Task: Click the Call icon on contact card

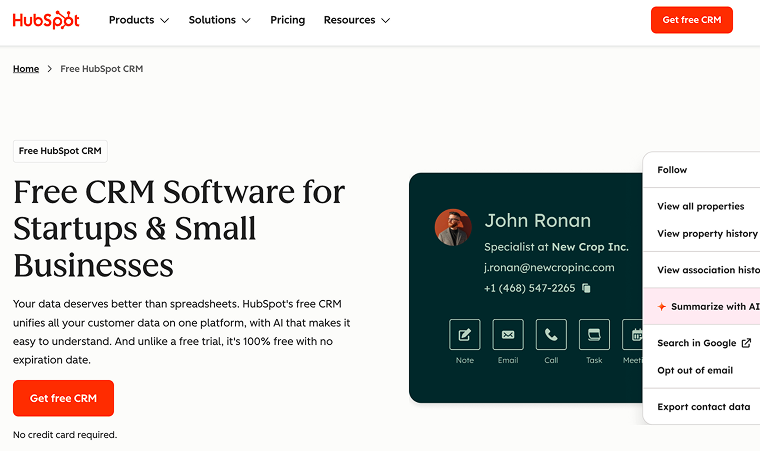Action: point(551,335)
